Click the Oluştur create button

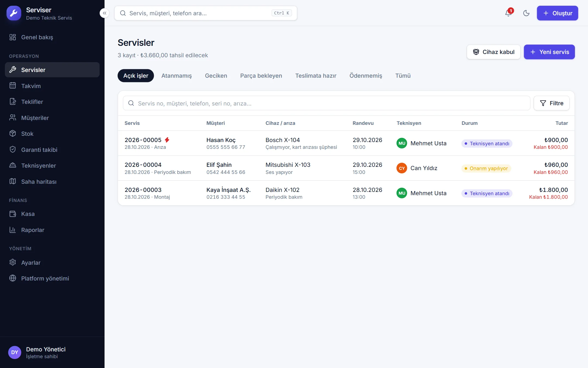557,13
